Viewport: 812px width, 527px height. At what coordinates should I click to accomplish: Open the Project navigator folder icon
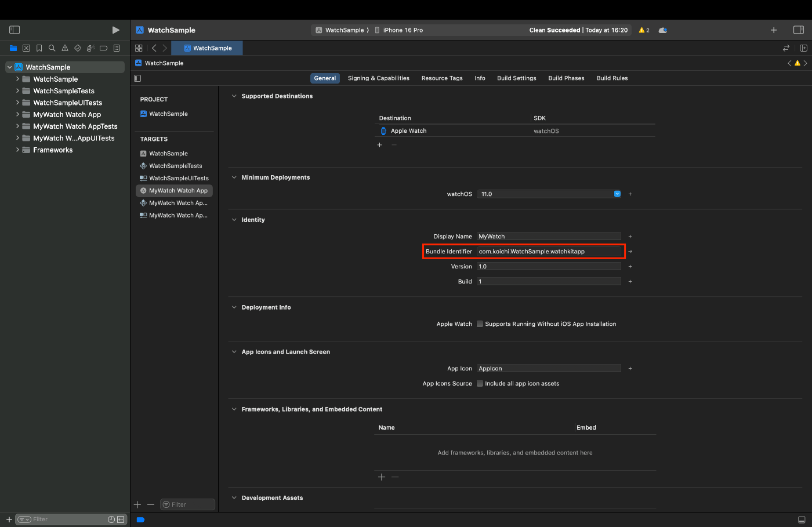pos(13,48)
